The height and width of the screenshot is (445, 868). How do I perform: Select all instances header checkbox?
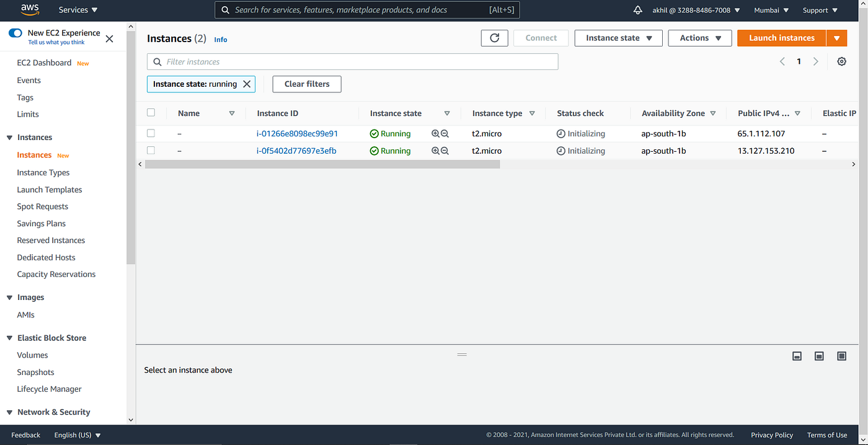point(151,113)
